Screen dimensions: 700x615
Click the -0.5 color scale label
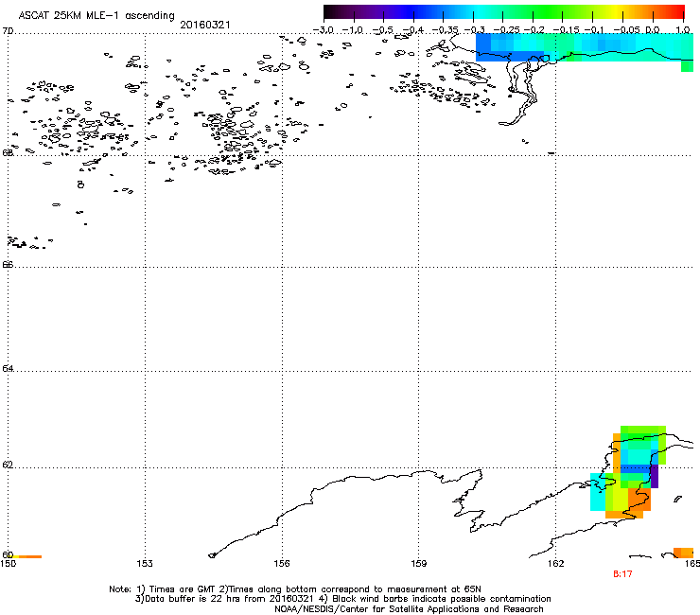[x=382, y=30]
